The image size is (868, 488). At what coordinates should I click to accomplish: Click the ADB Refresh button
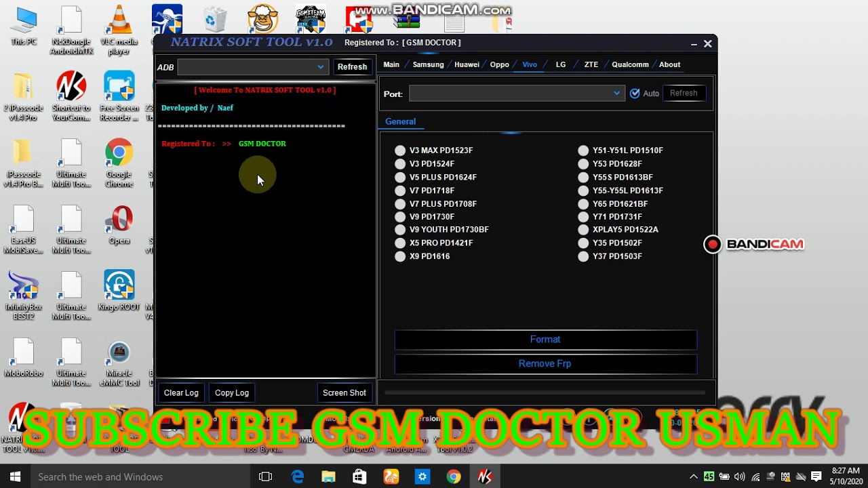(352, 66)
